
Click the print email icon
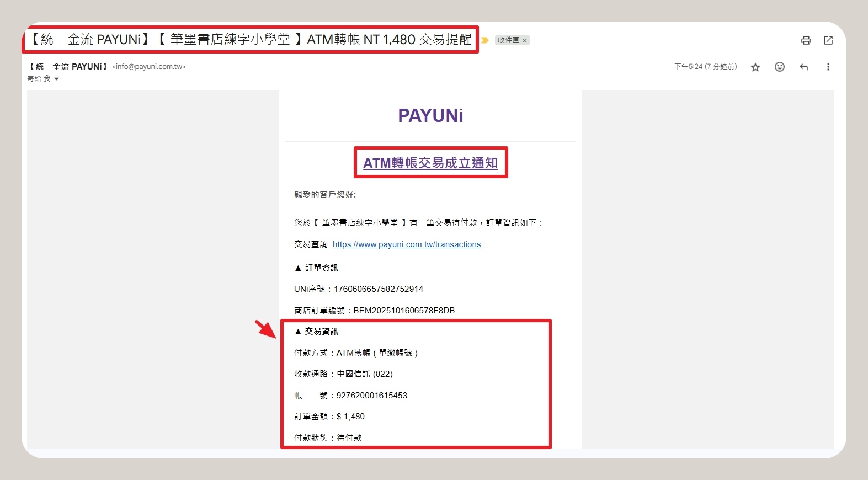click(806, 40)
